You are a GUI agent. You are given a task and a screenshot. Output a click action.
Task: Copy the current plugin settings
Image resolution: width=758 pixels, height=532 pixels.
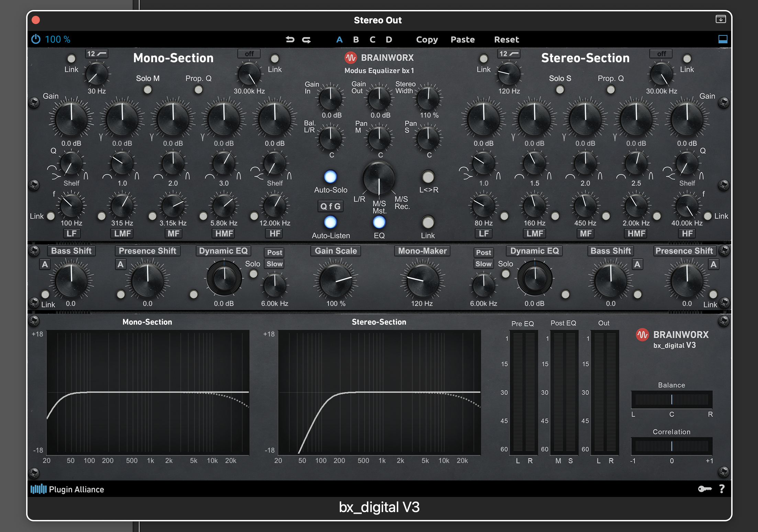427,40
